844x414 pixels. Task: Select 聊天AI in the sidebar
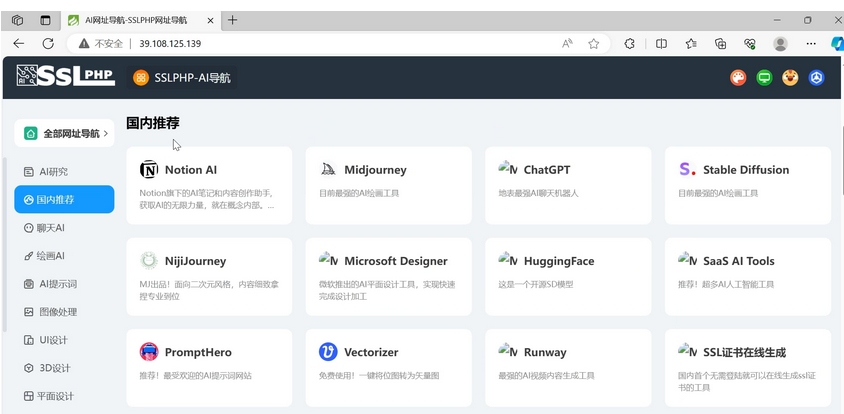coord(64,228)
